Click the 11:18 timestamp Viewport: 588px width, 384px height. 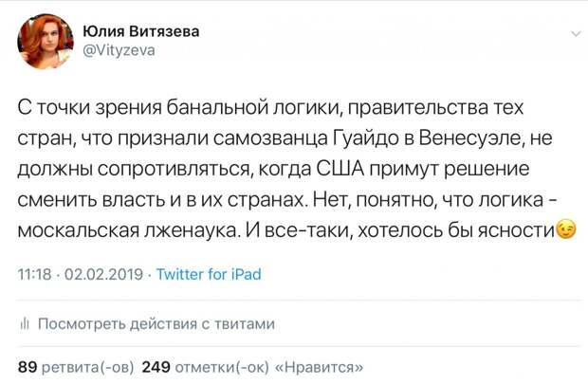(34, 275)
